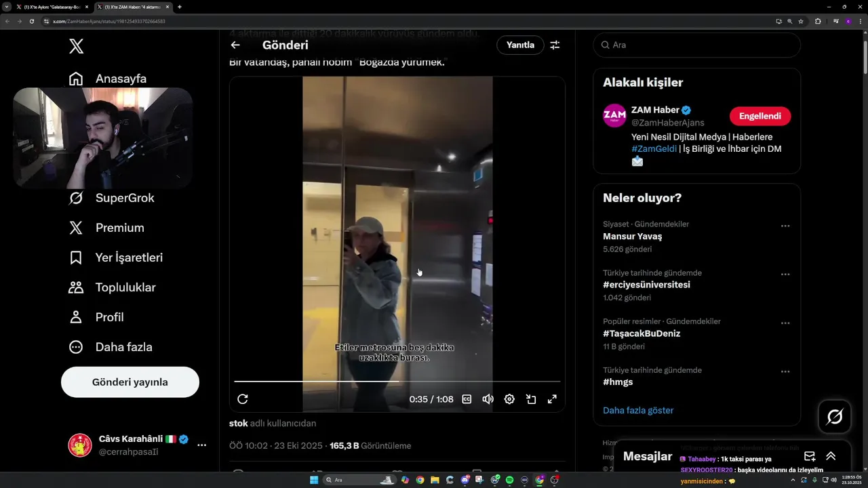Open Spotify from the taskbar
The image size is (868, 488).
pyautogui.click(x=509, y=480)
